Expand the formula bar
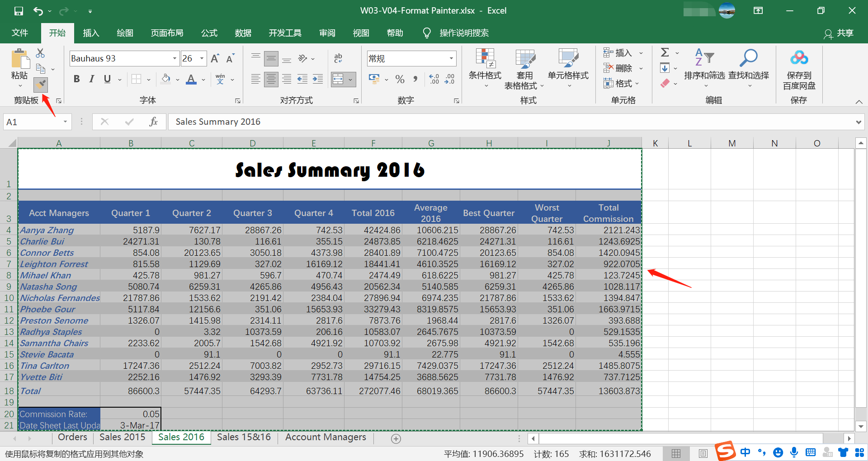This screenshot has width=868, height=461. tap(859, 122)
